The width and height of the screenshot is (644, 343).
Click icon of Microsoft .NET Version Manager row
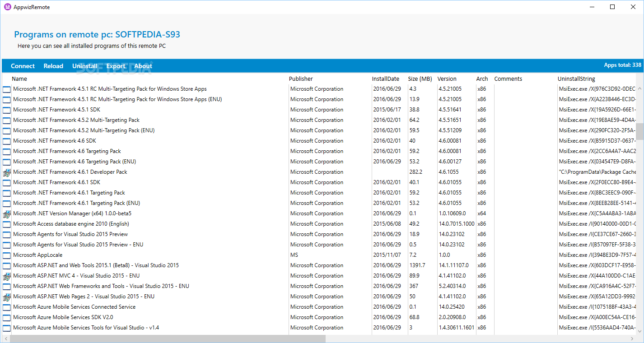(x=7, y=213)
